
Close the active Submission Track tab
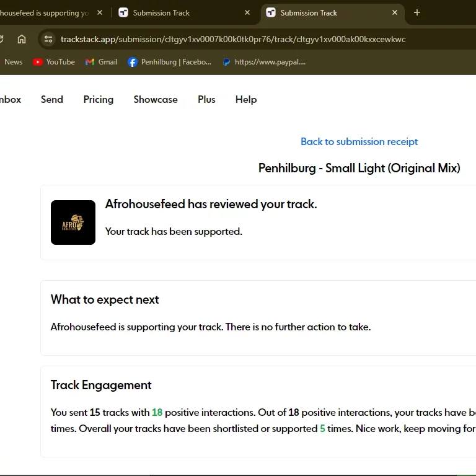[395, 13]
